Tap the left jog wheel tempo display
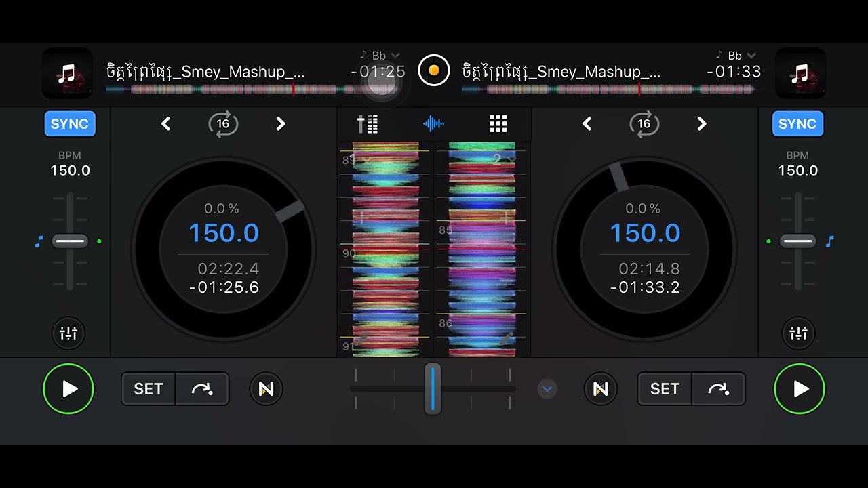868x488 pixels. (x=224, y=233)
